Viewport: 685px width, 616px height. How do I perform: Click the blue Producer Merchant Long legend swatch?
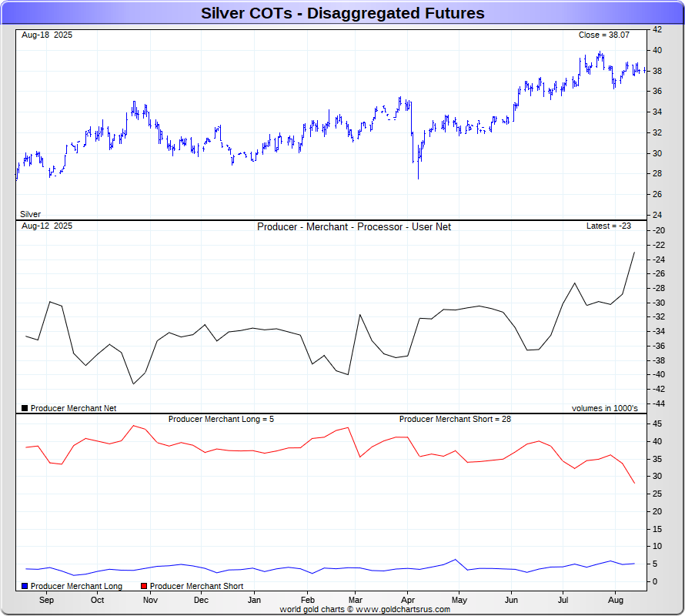pos(25,586)
